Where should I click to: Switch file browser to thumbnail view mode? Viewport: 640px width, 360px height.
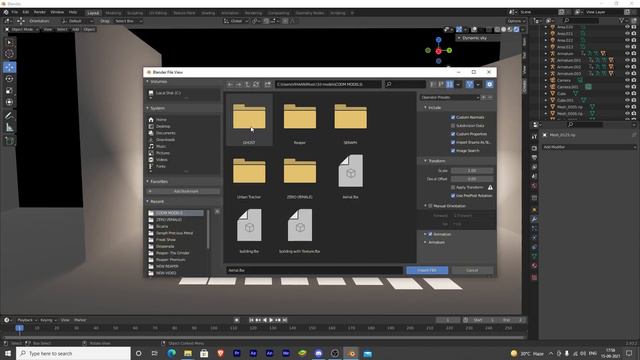tap(449, 84)
